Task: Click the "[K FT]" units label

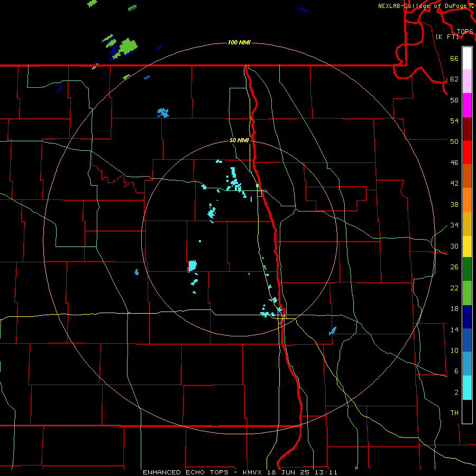Action: point(447,36)
